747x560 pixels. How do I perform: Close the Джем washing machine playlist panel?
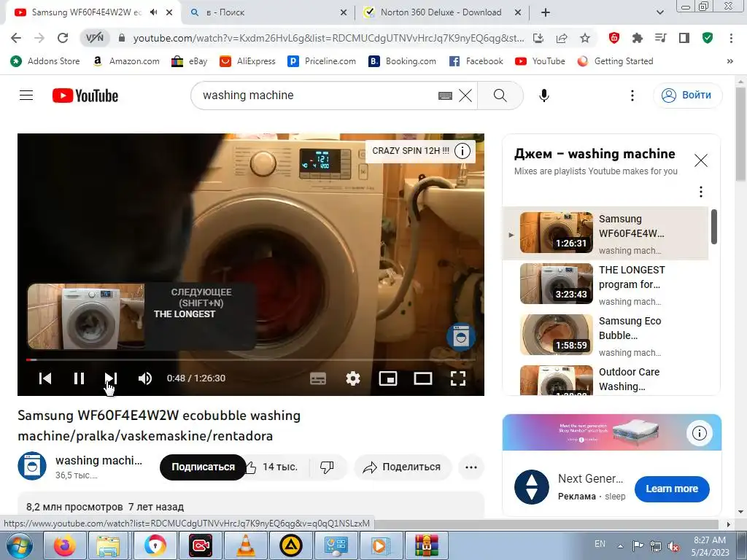(701, 160)
